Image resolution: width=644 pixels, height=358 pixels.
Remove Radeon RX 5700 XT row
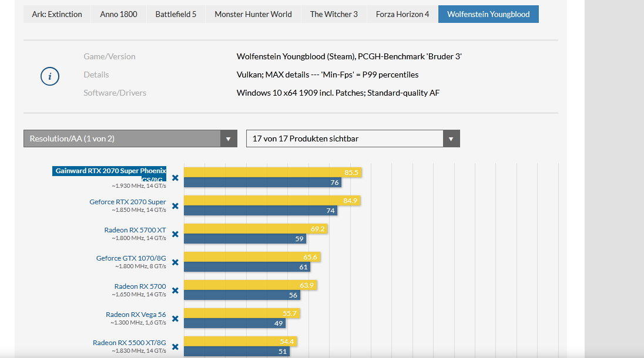click(x=175, y=234)
